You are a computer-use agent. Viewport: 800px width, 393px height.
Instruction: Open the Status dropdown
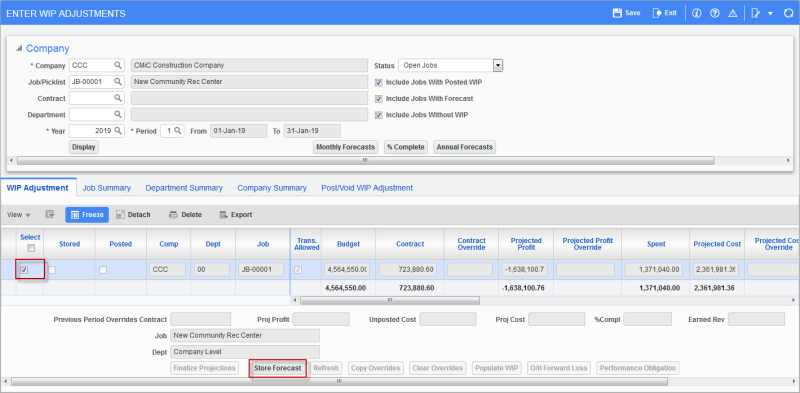(498, 65)
